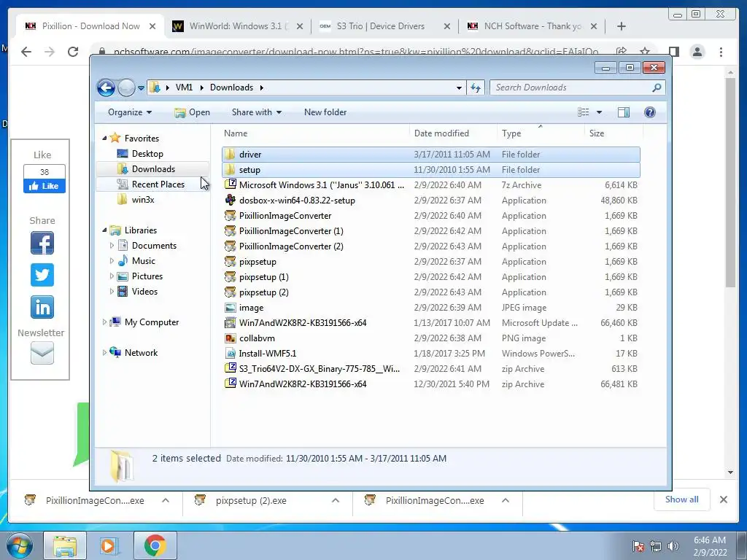Switch to the NCH Software Thank you tab
Image resolution: width=747 pixels, height=560 pixels.
(x=532, y=26)
